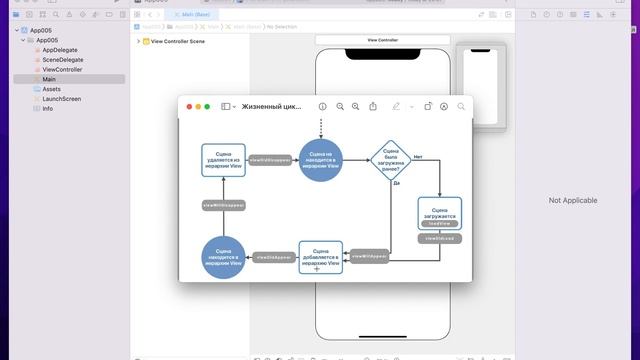Open the Attributes inspector
The image size is (640, 360).
pos(587,15)
